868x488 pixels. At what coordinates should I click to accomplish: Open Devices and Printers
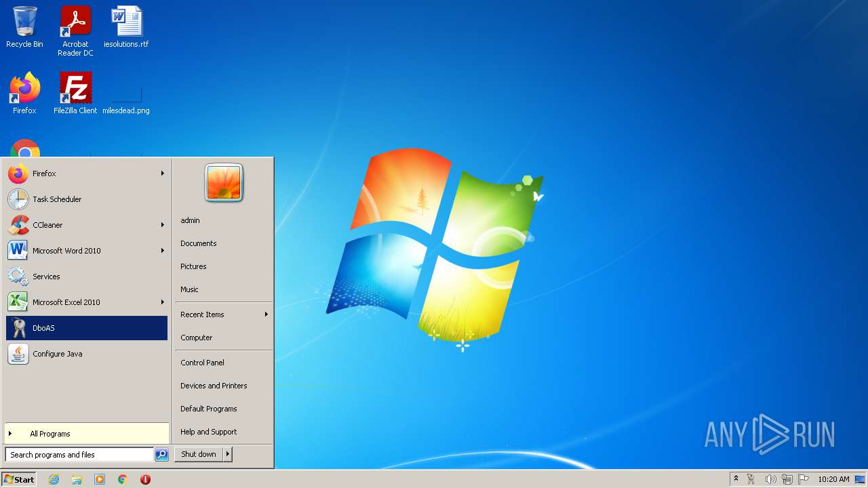pyautogui.click(x=214, y=386)
